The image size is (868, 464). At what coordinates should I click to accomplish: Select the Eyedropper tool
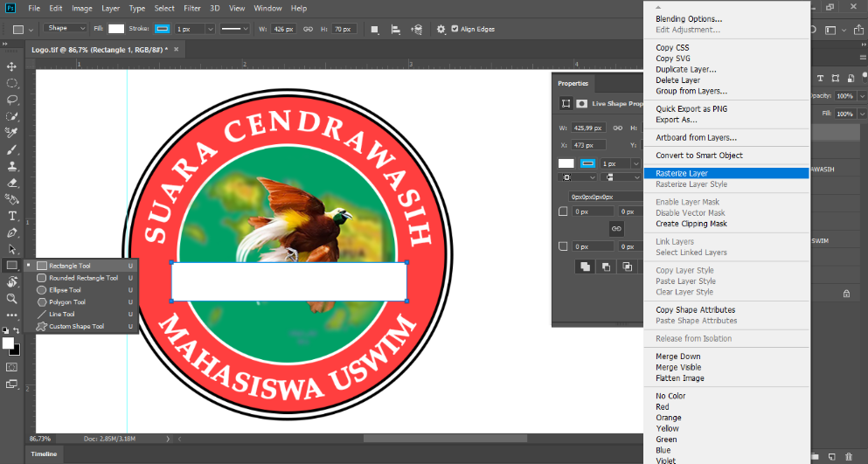pos(11,133)
